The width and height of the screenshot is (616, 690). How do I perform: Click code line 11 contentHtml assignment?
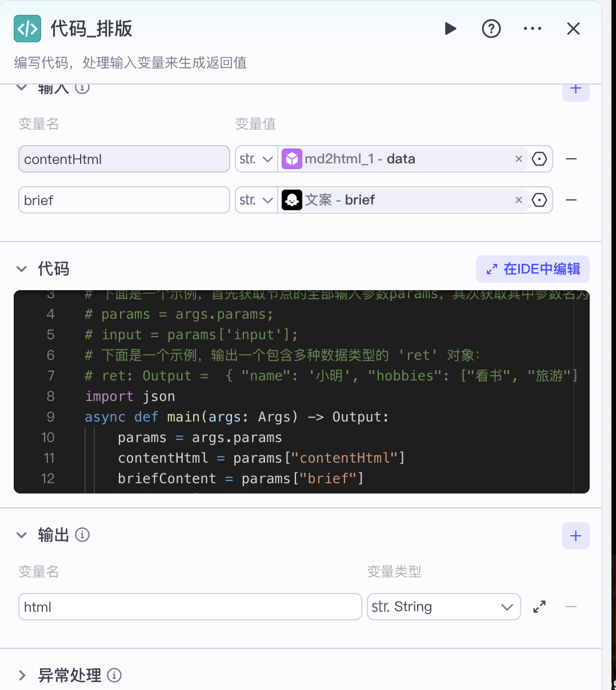coord(261,458)
